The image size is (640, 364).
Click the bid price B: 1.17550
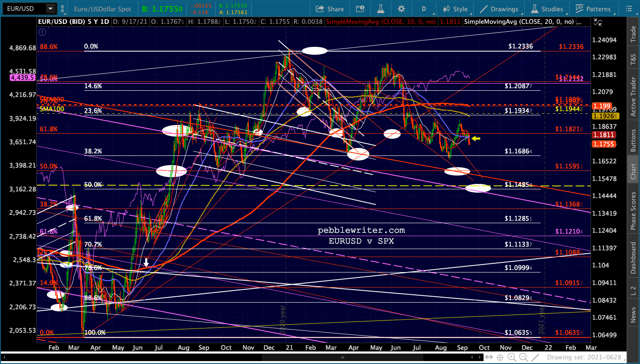pos(162,9)
